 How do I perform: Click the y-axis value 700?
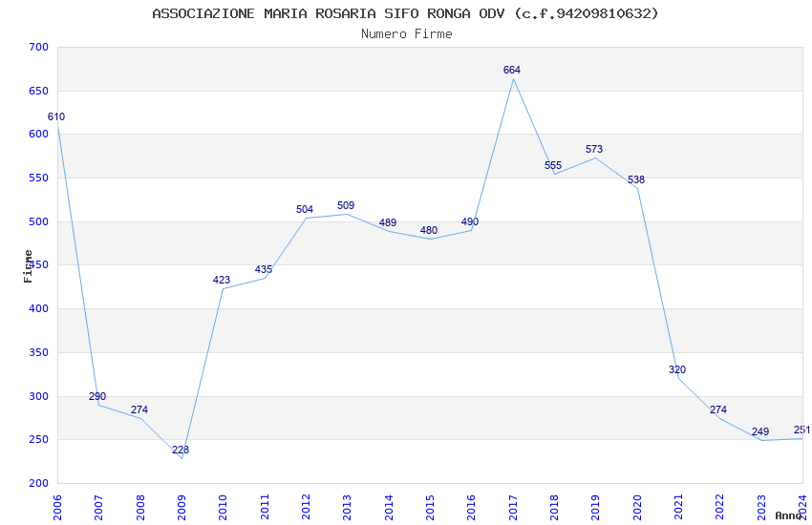tap(39, 47)
